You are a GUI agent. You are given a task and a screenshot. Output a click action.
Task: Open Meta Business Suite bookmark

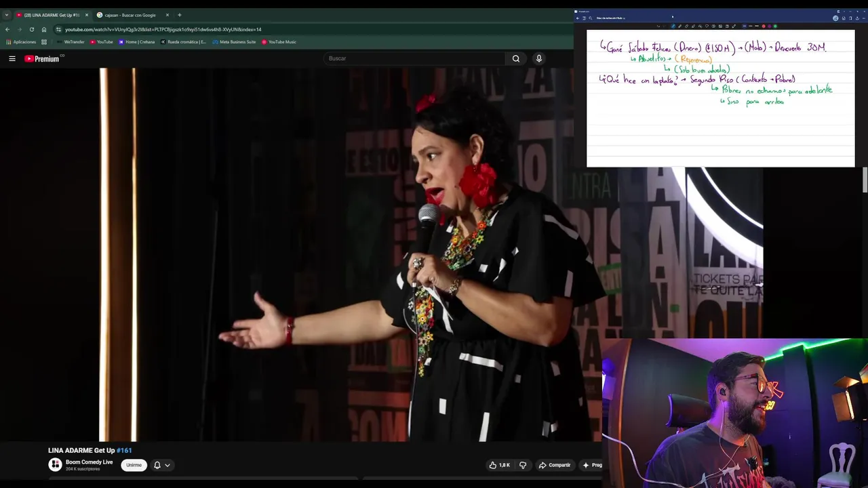[x=234, y=42]
